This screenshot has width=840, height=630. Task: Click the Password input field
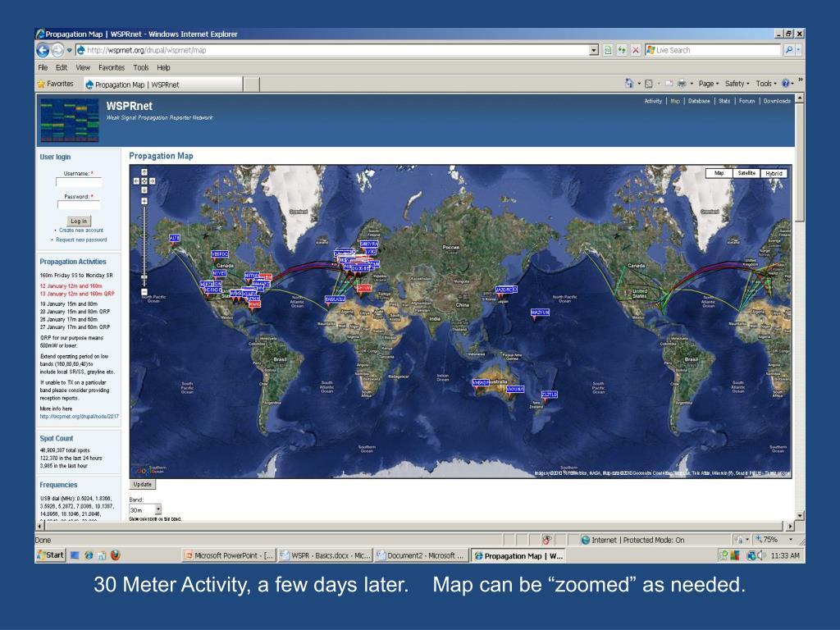click(79, 204)
